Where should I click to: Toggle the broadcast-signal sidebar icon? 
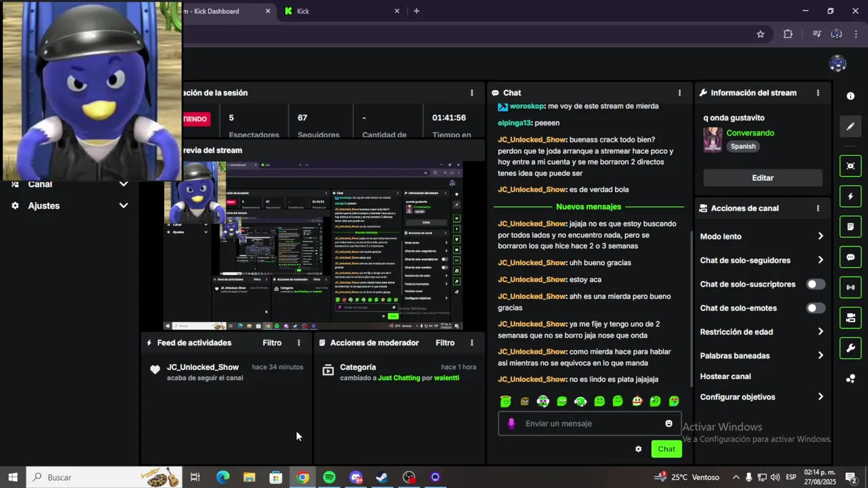(x=850, y=287)
